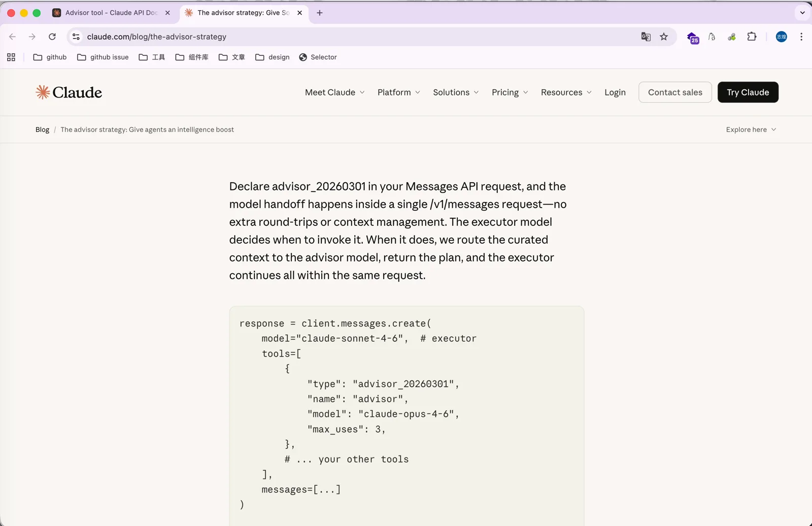This screenshot has width=812, height=526.
Task: Expand the Pricing menu
Action: tap(510, 92)
